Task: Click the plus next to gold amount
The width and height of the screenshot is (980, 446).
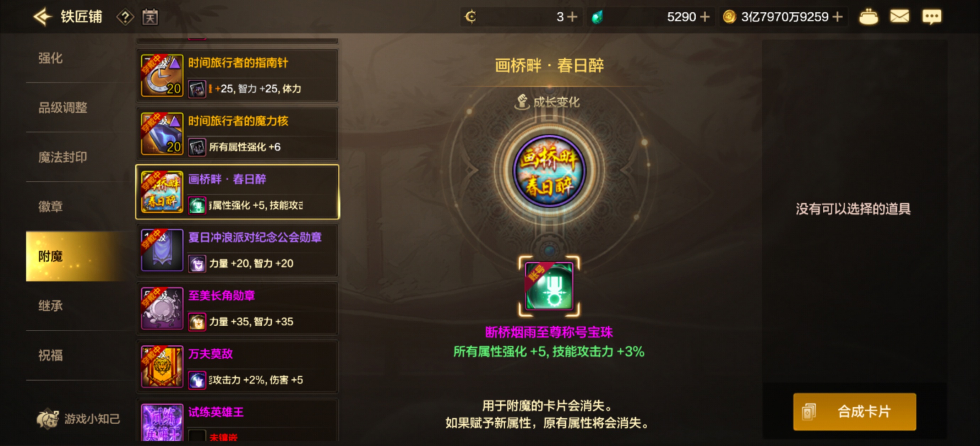Action: point(837,17)
